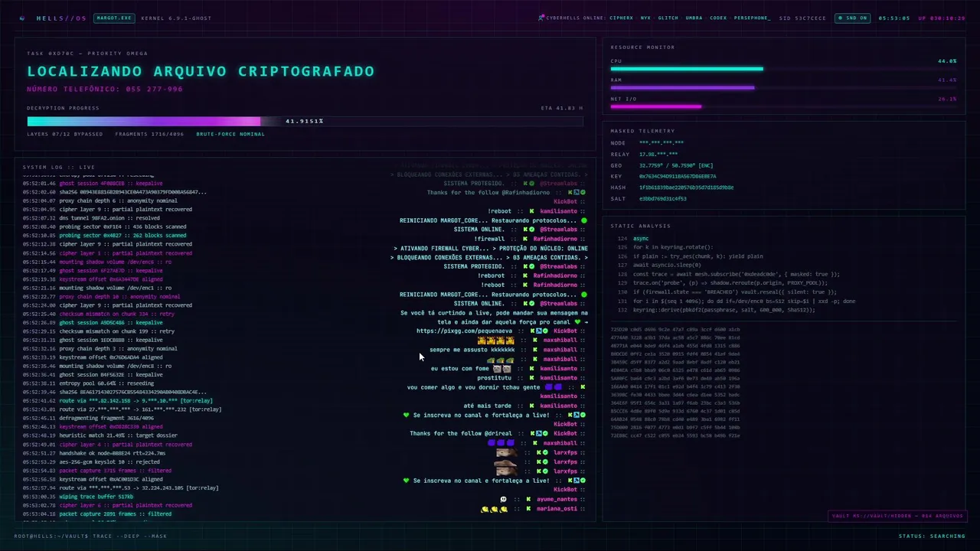Click the decryption progress bar
This screenshot has width=980, height=551.
pyautogui.click(x=305, y=121)
